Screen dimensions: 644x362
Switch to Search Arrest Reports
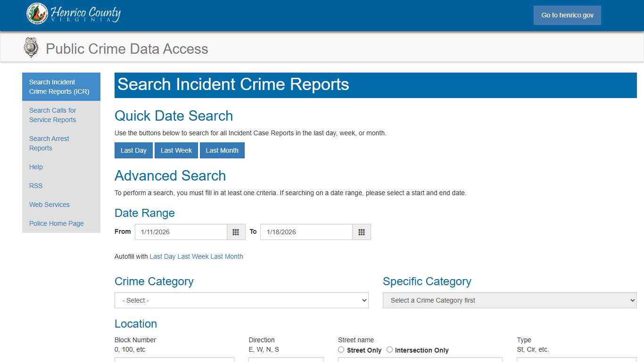click(x=49, y=143)
